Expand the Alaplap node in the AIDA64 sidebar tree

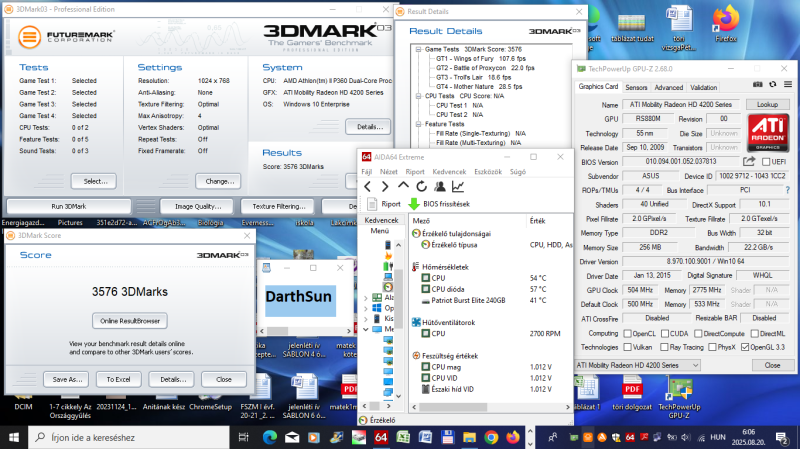coord(366,297)
